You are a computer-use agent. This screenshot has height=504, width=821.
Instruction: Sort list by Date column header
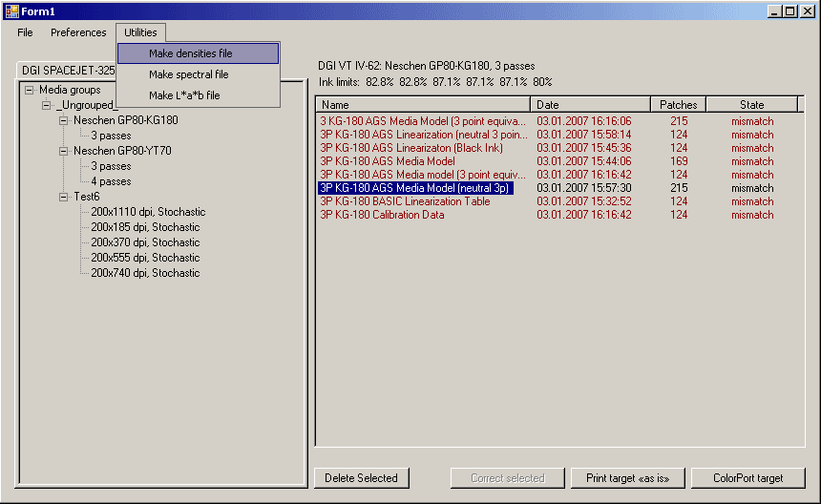point(591,105)
